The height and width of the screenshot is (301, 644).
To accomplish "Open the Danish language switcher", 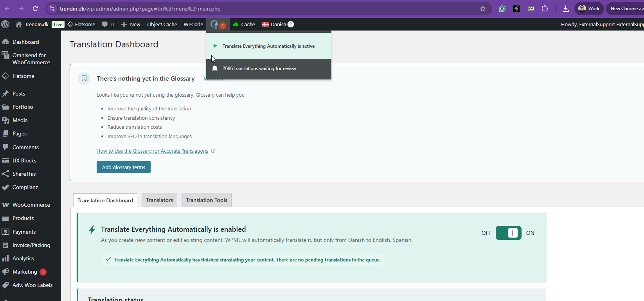I will coord(274,24).
